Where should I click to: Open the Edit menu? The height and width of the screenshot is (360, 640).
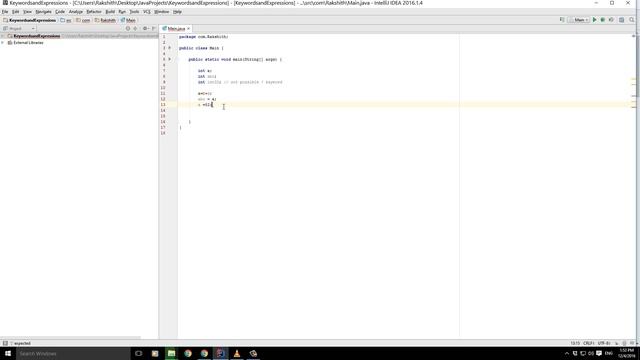pyautogui.click(x=16, y=12)
